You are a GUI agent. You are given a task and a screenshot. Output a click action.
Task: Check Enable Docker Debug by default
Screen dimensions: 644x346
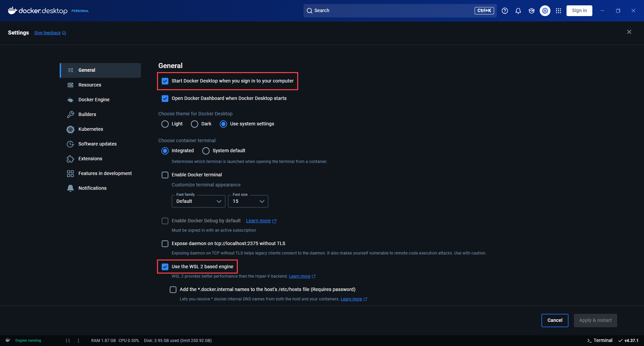point(165,221)
